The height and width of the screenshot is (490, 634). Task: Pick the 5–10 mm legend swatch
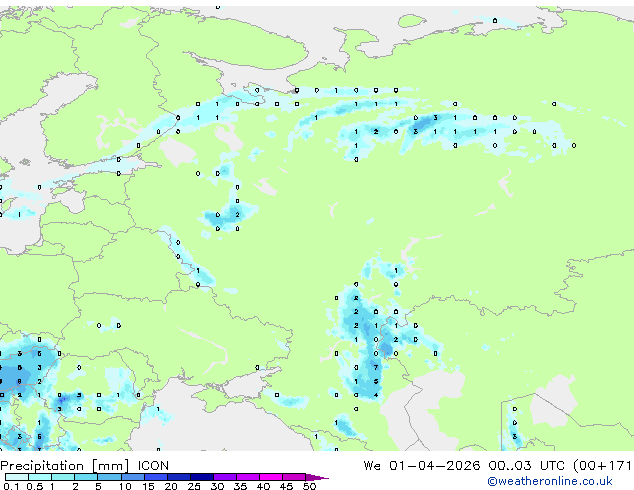(109, 477)
